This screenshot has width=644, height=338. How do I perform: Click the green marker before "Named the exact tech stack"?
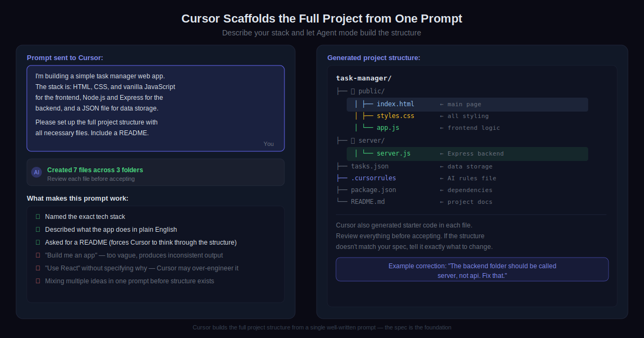[38, 217]
